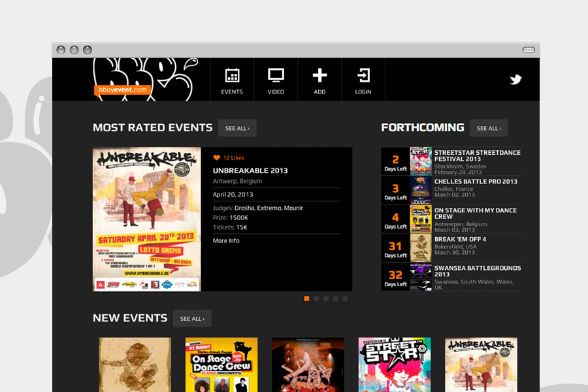The height and width of the screenshot is (392, 588).
Task: Expand Most Rated Events with See All
Action: (x=237, y=128)
